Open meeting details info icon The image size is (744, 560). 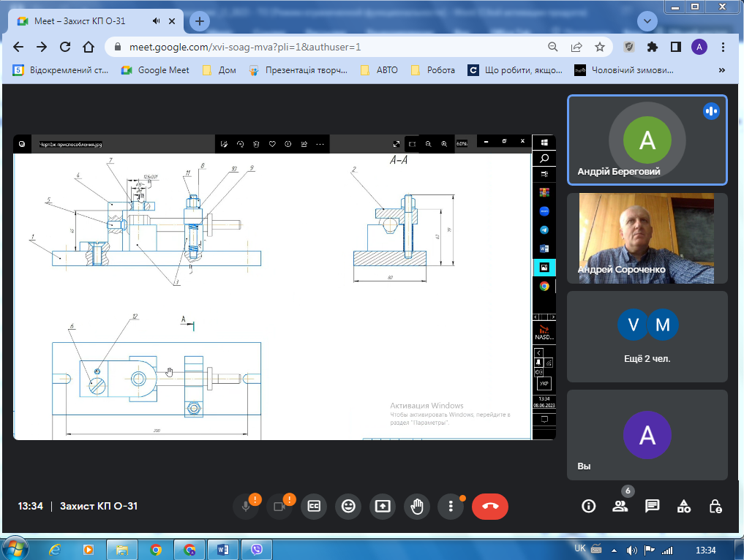(x=588, y=506)
